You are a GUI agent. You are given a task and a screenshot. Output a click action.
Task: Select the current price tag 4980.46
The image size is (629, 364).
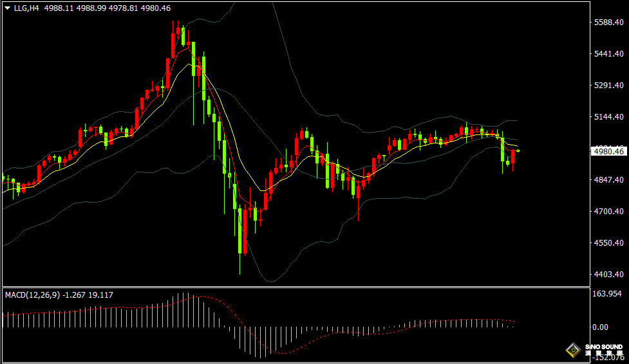click(608, 152)
